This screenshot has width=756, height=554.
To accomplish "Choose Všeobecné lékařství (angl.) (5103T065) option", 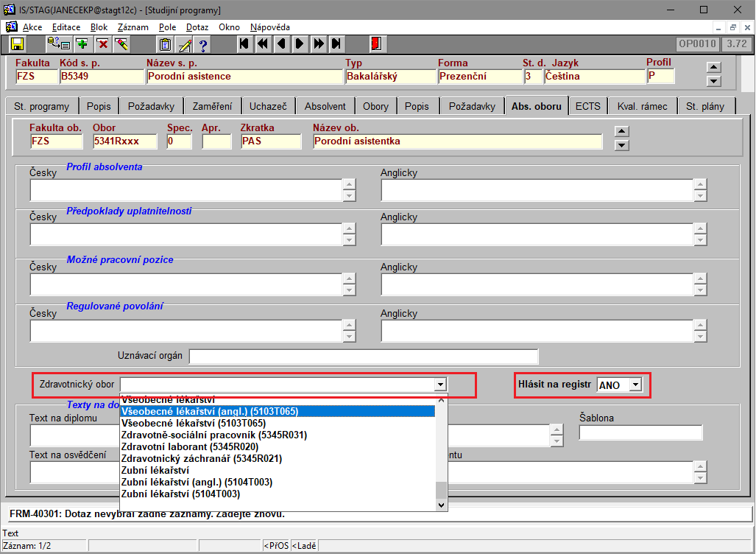I will [278, 411].
